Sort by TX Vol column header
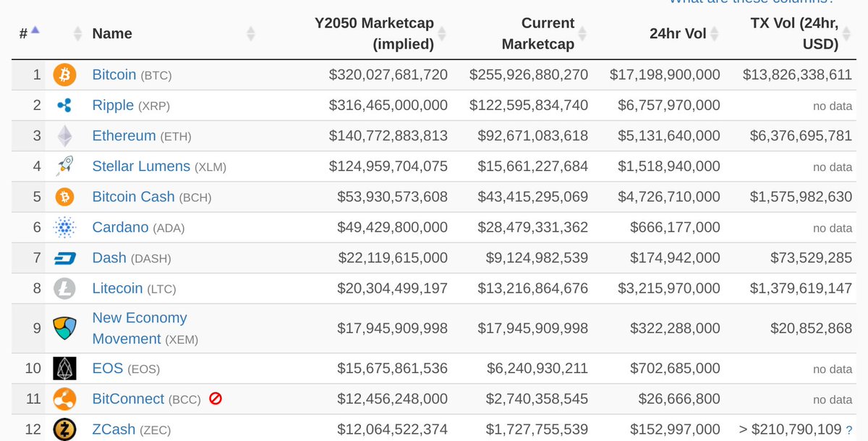This screenshot has width=868, height=441. click(x=794, y=33)
